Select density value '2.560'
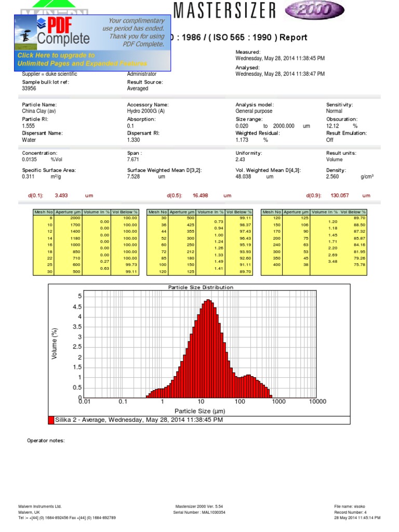 pyautogui.click(x=332, y=177)
